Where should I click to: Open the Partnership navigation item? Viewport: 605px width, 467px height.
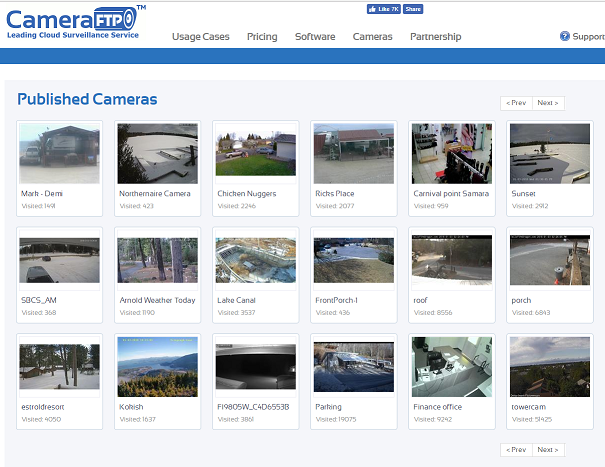click(x=435, y=37)
